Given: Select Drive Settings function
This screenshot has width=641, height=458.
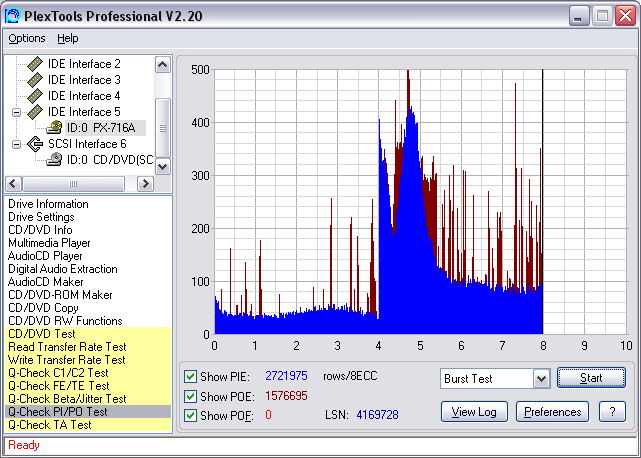Looking at the screenshot, I should 41,217.
